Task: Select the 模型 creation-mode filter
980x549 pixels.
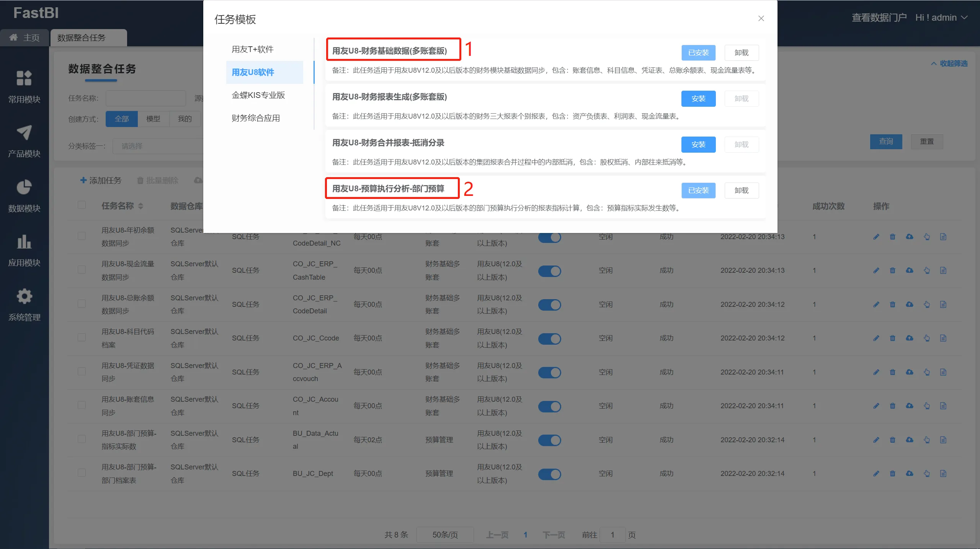Action: coord(153,119)
